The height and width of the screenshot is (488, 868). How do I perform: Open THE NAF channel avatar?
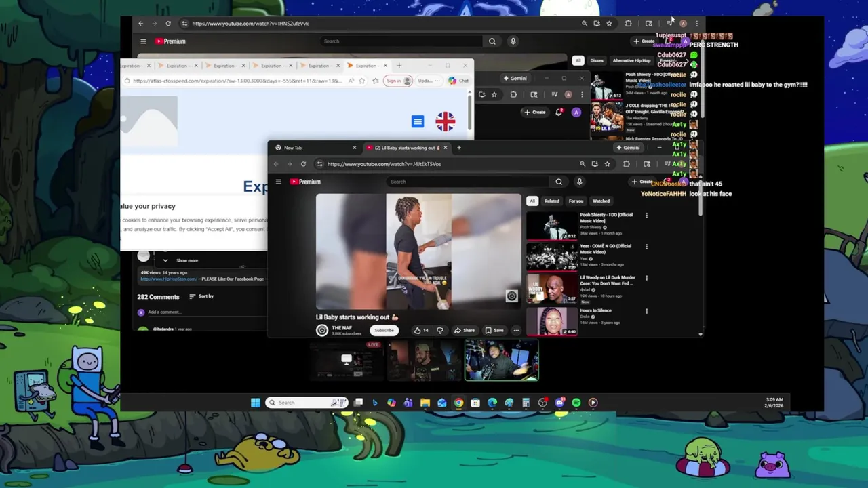click(322, 330)
